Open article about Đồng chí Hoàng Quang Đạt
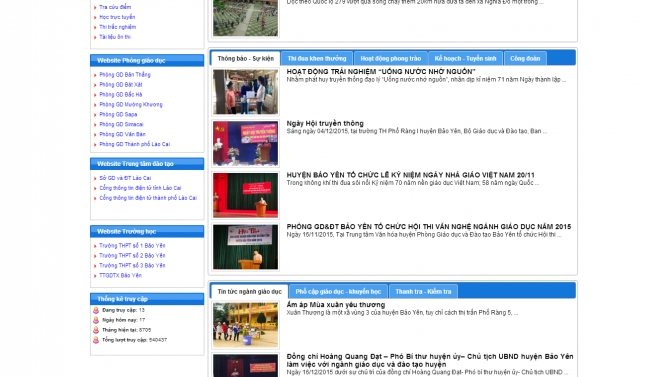Image resolution: width=670 pixels, height=377 pixels. 430,360
